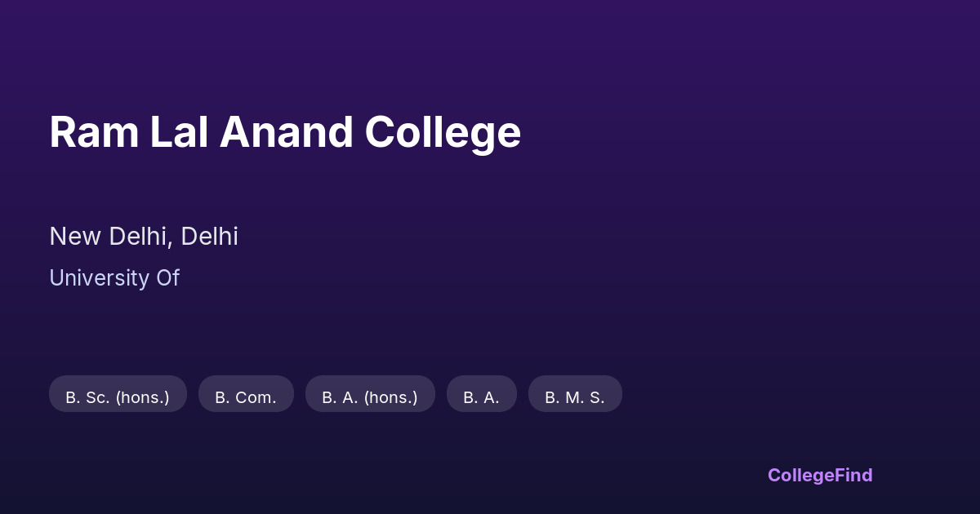Screen dimensions: 980x514
Task: Click the word College in the heading
Action: [443, 132]
